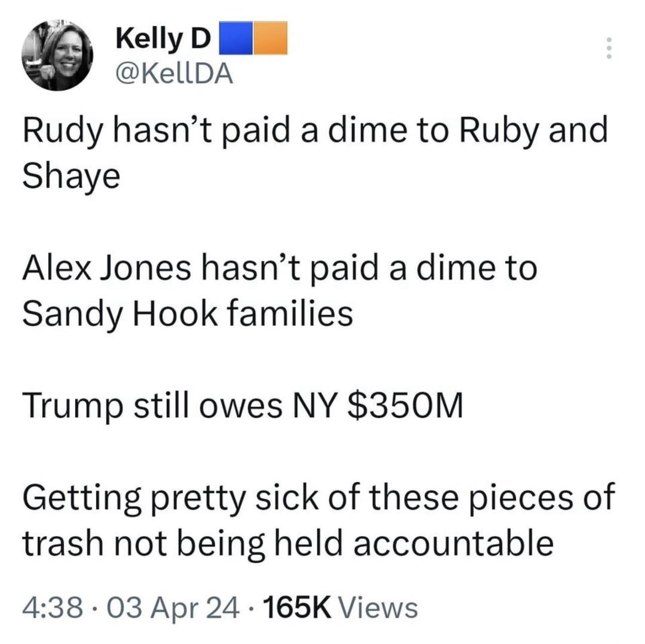Click the orange square emoji beside Kelly D
Viewport: 645px width, 644px height.
tap(270, 38)
